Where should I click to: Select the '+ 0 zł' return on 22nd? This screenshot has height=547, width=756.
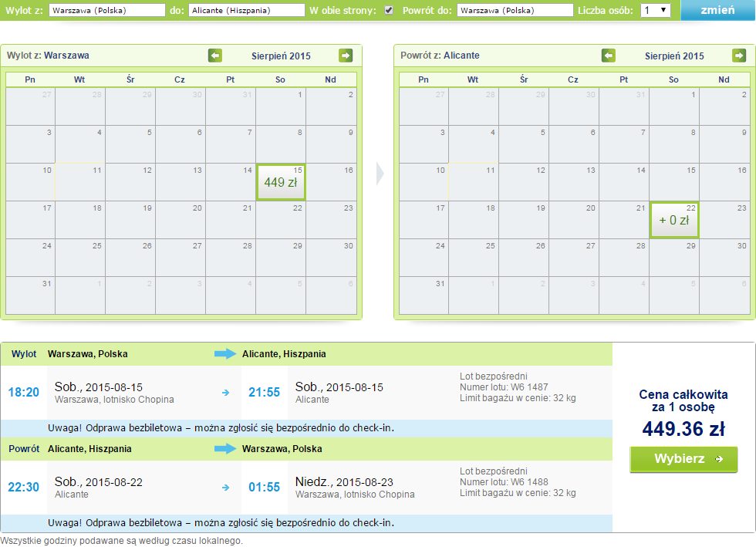pyautogui.click(x=674, y=220)
